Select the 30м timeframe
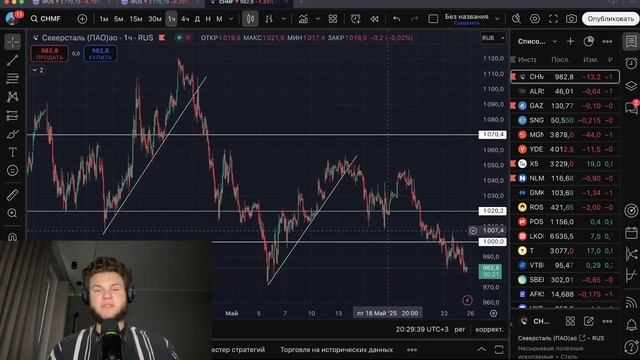 [x=155, y=19]
